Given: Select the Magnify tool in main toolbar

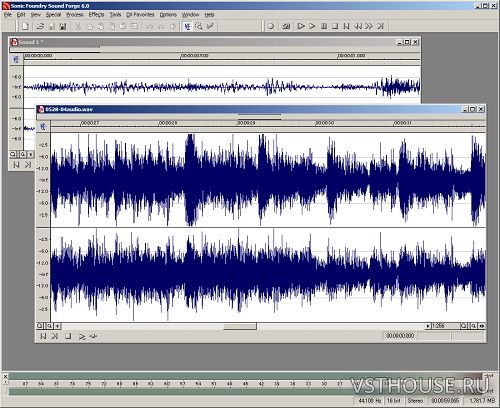Looking at the screenshot, I should click(x=199, y=26).
